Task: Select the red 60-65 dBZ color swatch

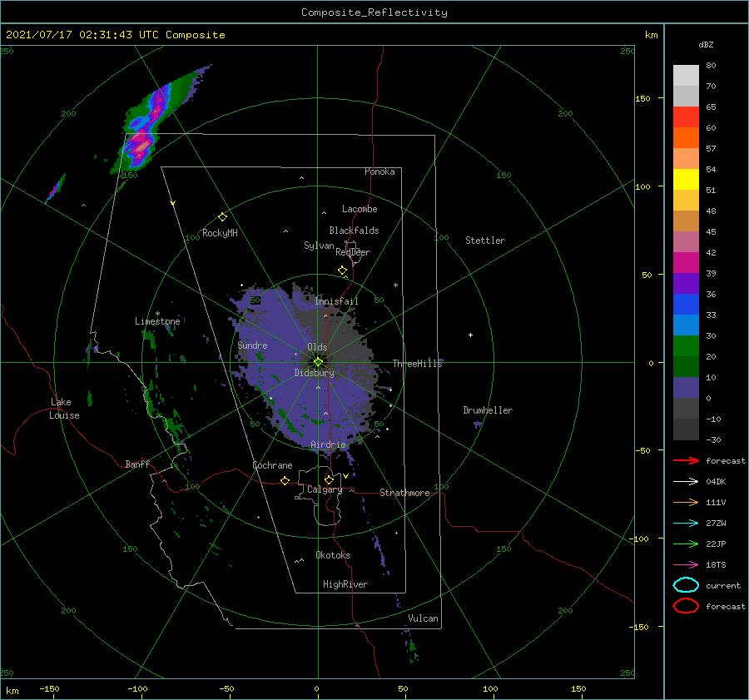Action: point(686,117)
